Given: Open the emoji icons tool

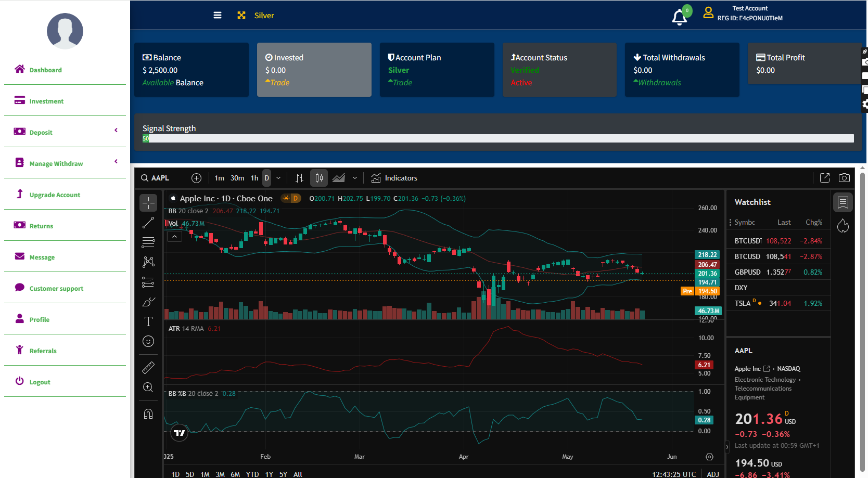Looking at the screenshot, I should coord(148,341).
